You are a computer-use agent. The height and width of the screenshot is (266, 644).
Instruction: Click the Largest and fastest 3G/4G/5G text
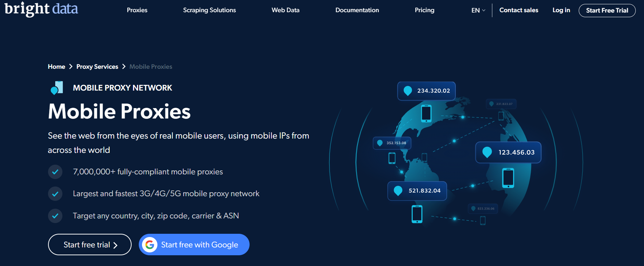coord(166,194)
